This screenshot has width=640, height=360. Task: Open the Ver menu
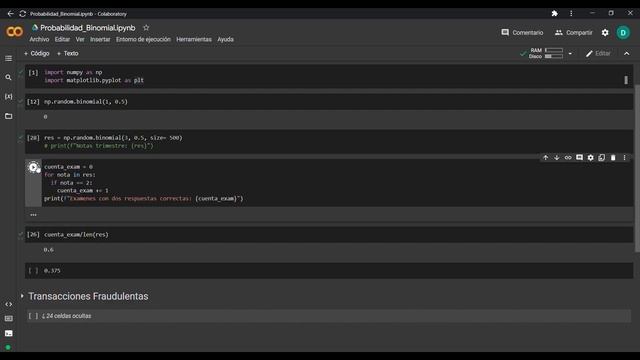[x=80, y=40]
